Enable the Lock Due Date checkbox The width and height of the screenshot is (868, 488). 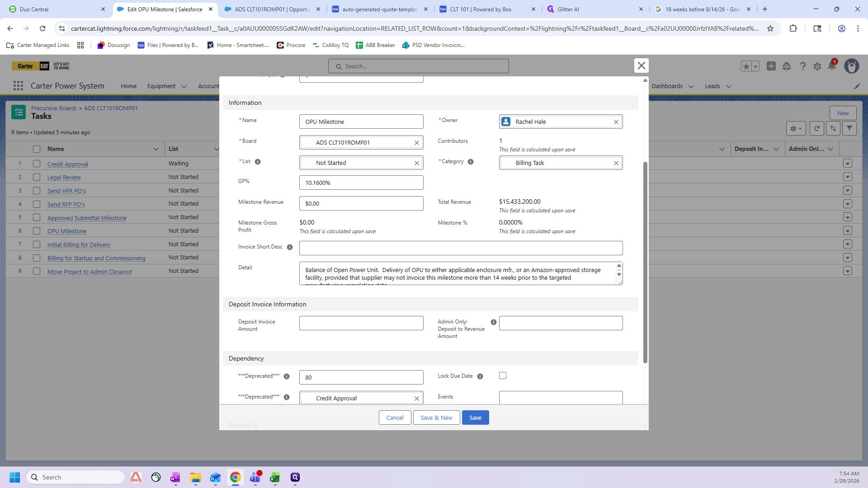coord(503,375)
